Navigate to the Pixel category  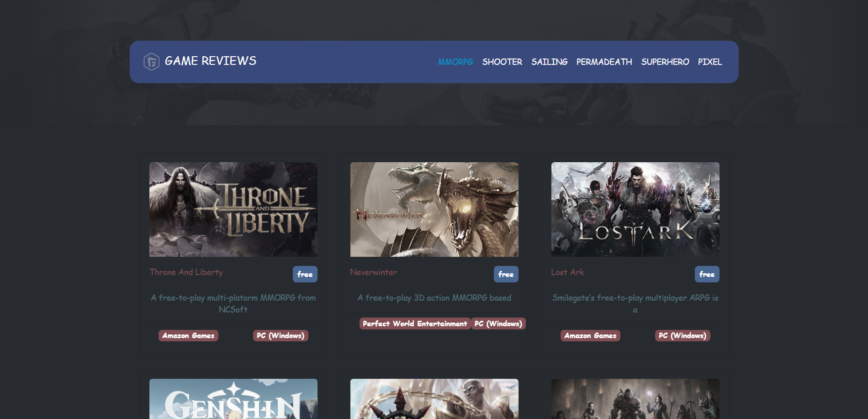pos(709,62)
